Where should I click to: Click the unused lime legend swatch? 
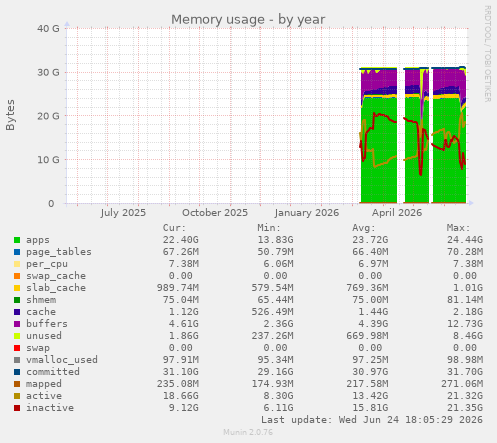(x=17, y=336)
